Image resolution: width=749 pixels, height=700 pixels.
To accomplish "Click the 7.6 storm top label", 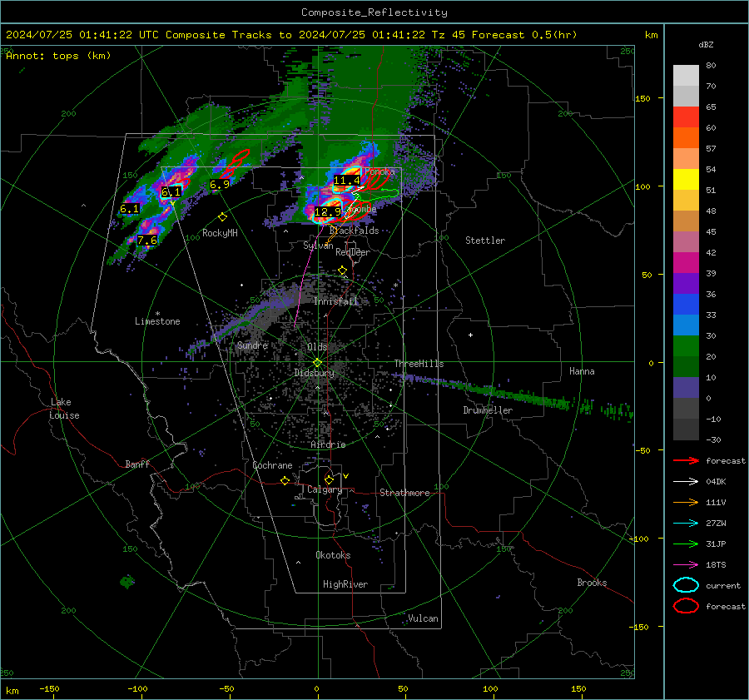I will pyautogui.click(x=147, y=241).
